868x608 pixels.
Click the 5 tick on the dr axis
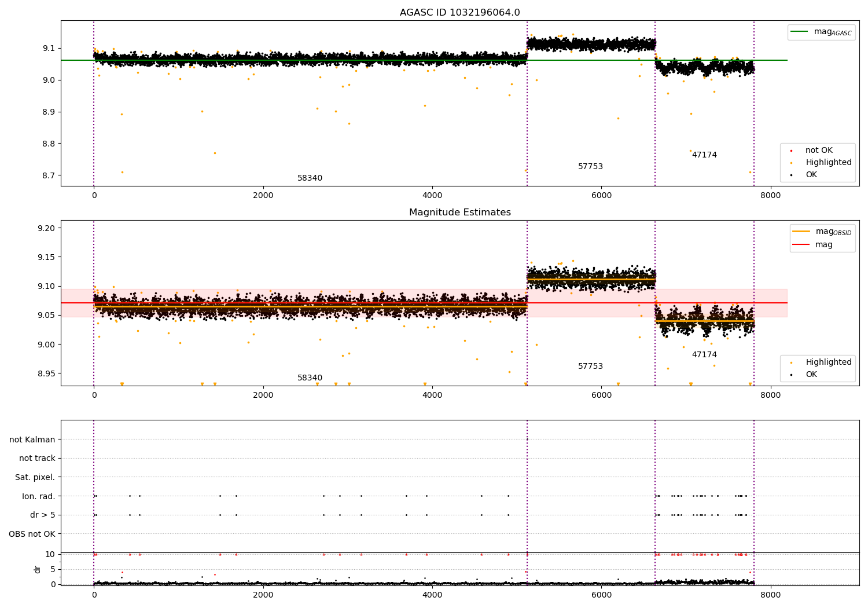pos(53,569)
